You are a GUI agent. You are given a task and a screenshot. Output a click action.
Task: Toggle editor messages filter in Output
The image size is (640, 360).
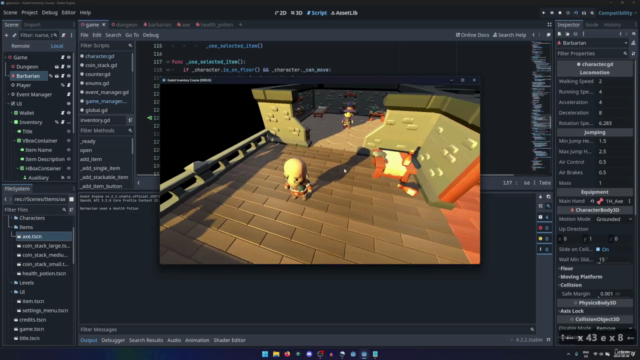(544, 249)
